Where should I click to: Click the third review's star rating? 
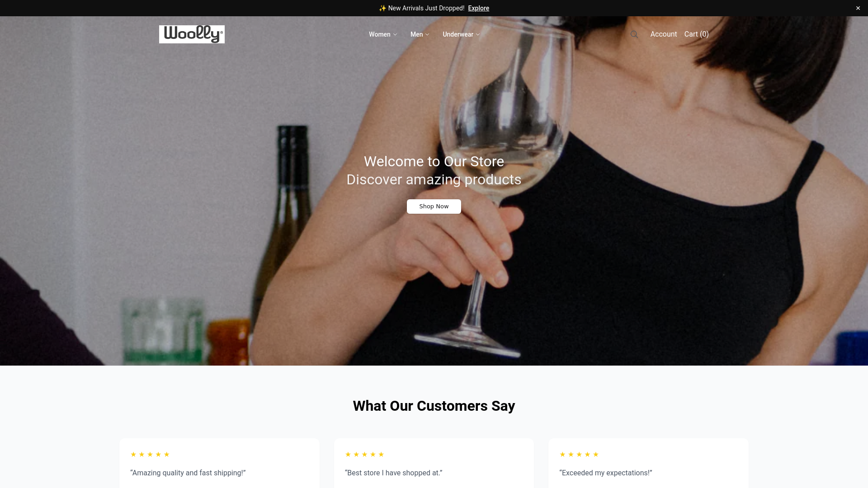point(579,455)
